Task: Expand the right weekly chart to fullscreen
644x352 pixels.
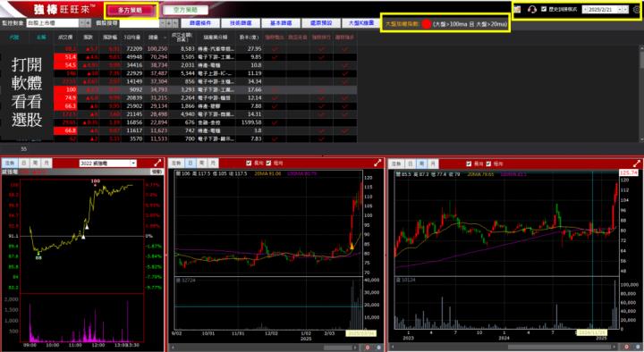Action: pos(637,163)
